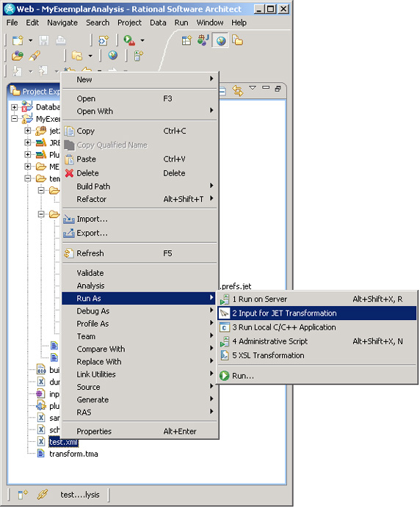Image resolution: width=420 pixels, height=508 pixels.
Task: Choose Refactor in context menu
Action: [x=140, y=199]
